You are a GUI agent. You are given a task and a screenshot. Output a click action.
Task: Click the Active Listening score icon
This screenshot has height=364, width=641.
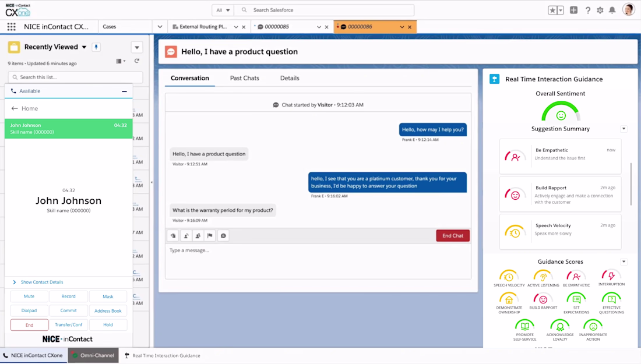click(543, 277)
